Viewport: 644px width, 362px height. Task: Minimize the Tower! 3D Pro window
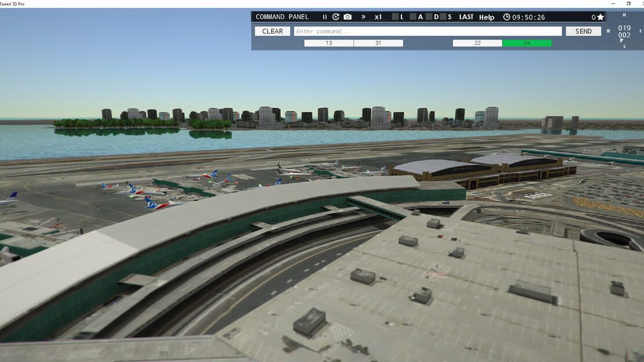coord(613,3)
